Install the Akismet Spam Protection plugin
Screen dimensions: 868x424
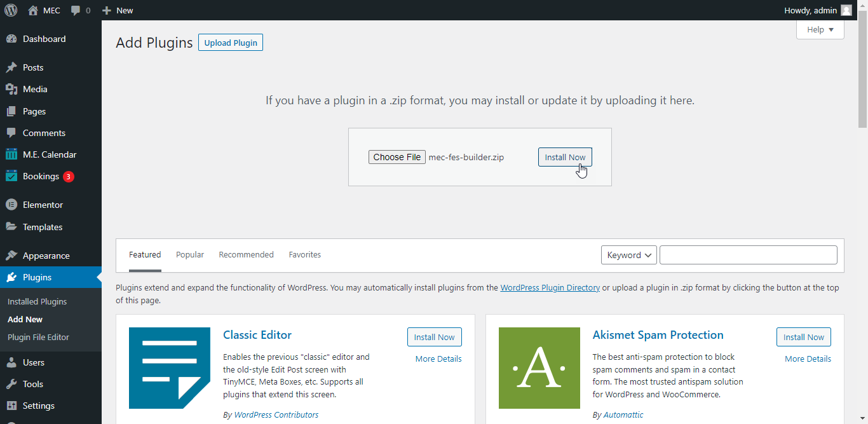point(804,337)
